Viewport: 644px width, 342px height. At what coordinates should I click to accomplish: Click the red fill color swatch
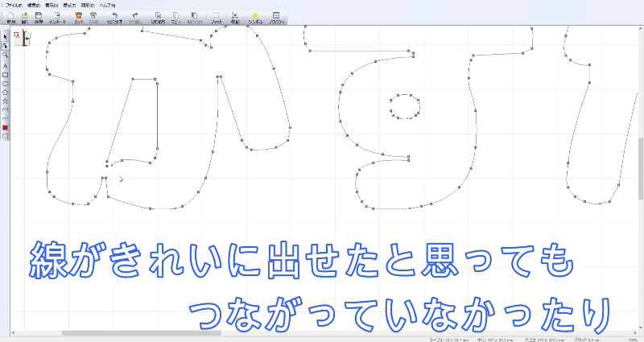(x=6, y=128)
